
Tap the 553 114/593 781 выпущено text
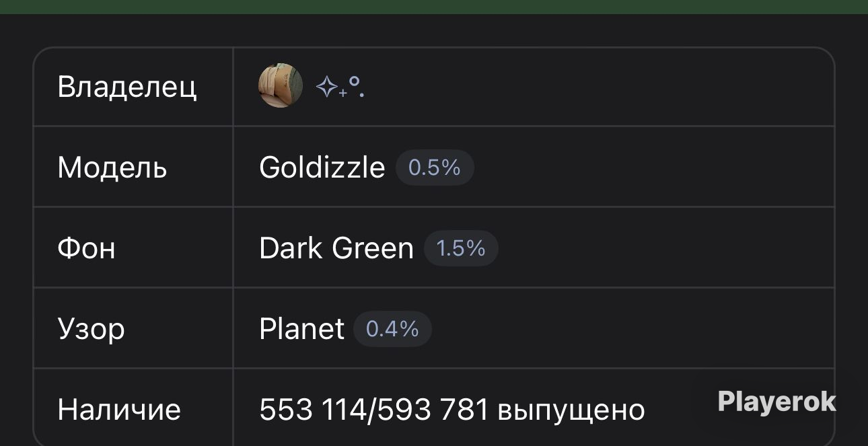point(452,410)
